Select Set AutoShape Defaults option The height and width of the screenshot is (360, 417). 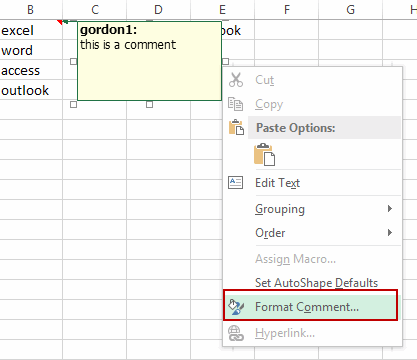click(316, 283)
